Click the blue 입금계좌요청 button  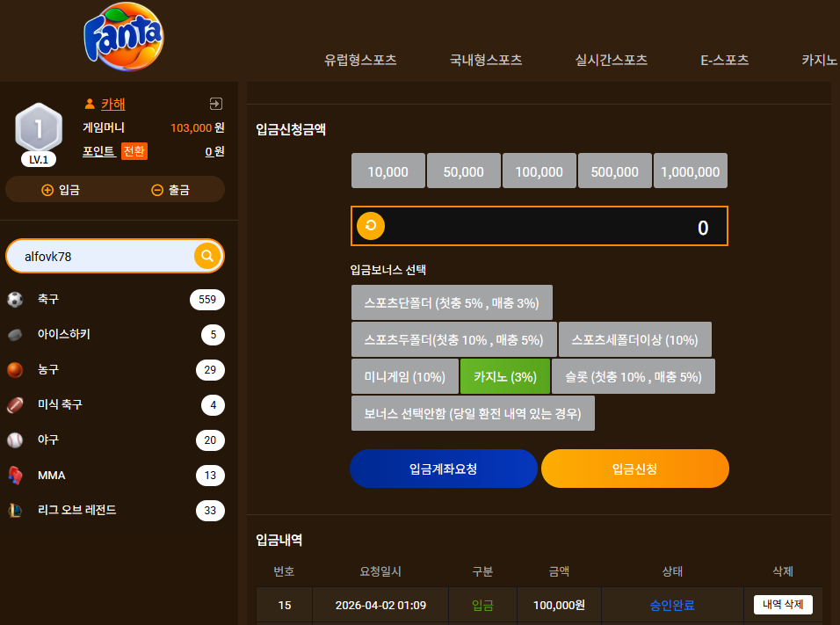pos(444,469)
